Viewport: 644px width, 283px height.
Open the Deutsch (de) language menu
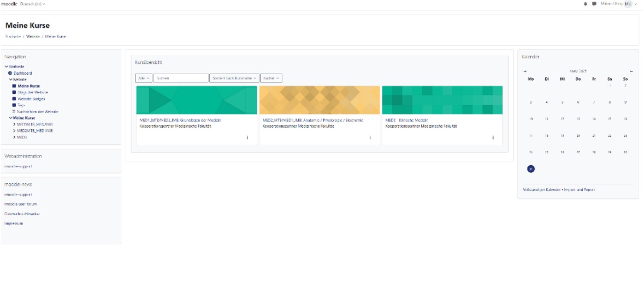click(32, 4)
